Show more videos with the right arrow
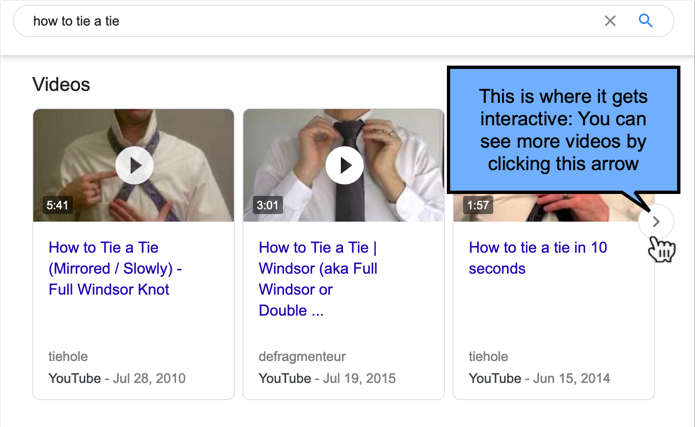The width and height of the screenshot is (695, 427). (x=656, y=222)
